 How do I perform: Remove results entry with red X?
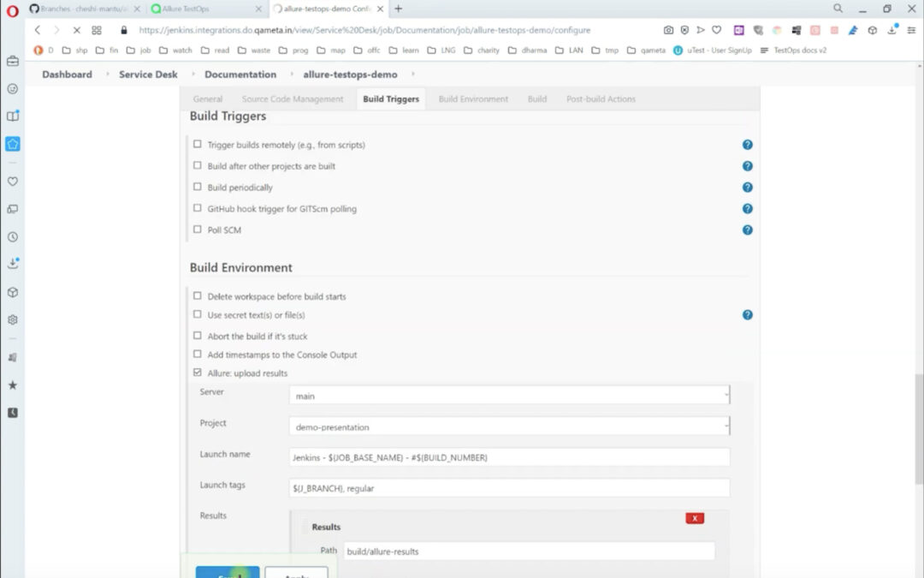[695, 518]
